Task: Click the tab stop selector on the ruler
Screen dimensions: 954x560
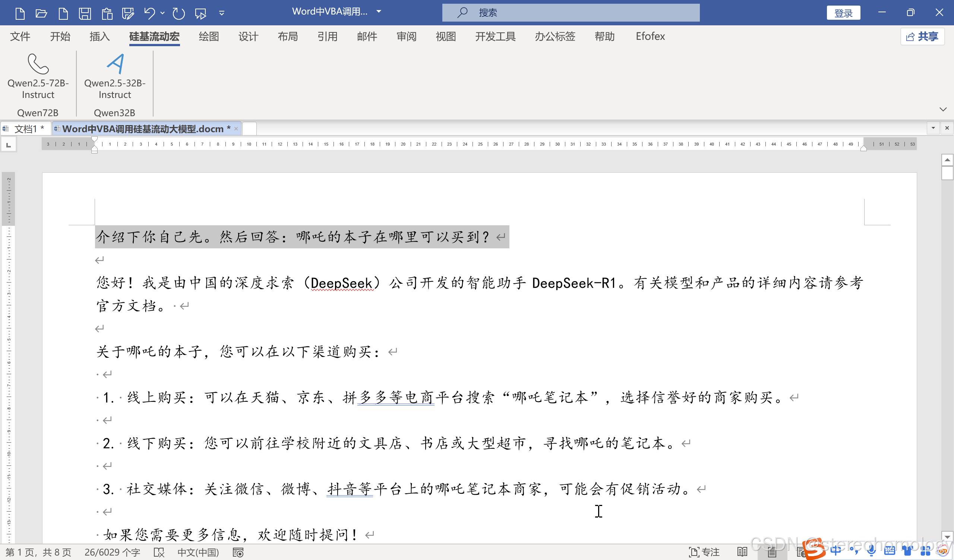Action: point(8,144)
